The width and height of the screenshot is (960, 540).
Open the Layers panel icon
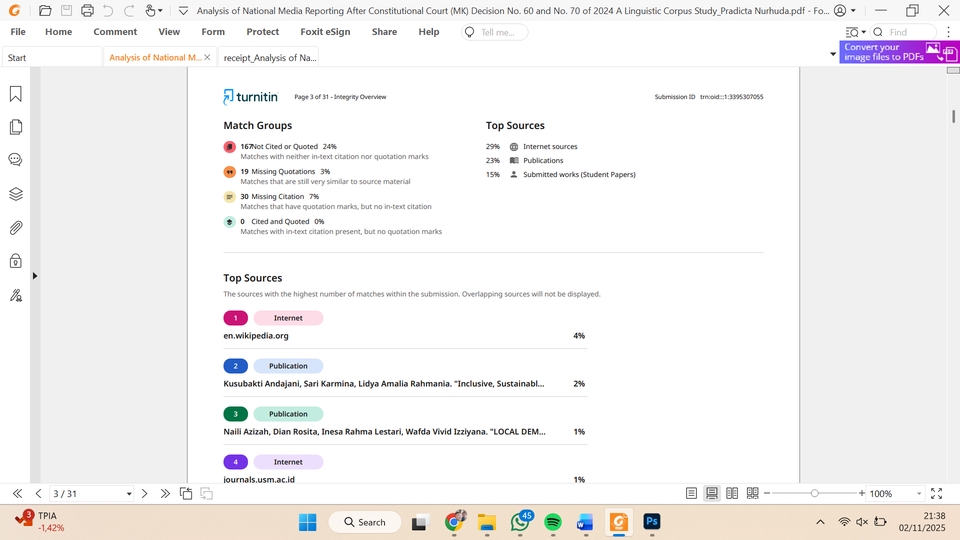tap(16, 194)
